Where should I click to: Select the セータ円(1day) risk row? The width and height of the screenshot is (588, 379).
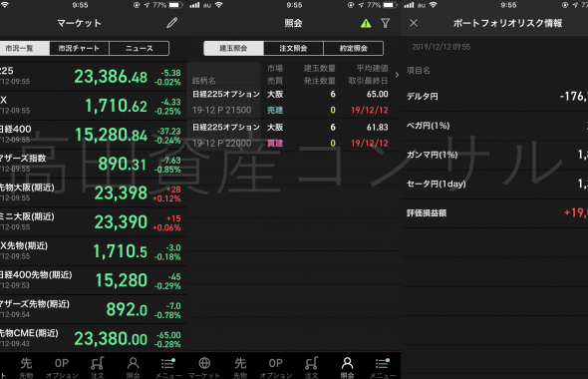coord(494,184)
